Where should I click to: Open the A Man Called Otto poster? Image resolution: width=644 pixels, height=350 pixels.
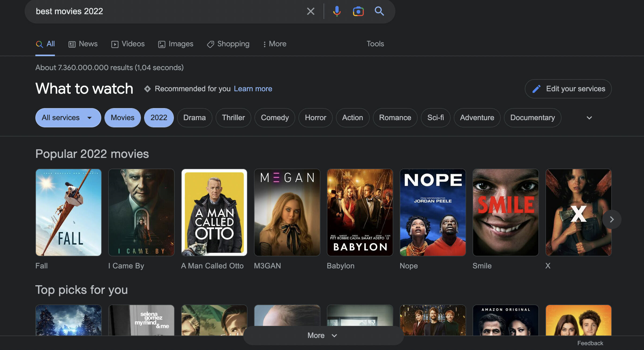(214, 212)
